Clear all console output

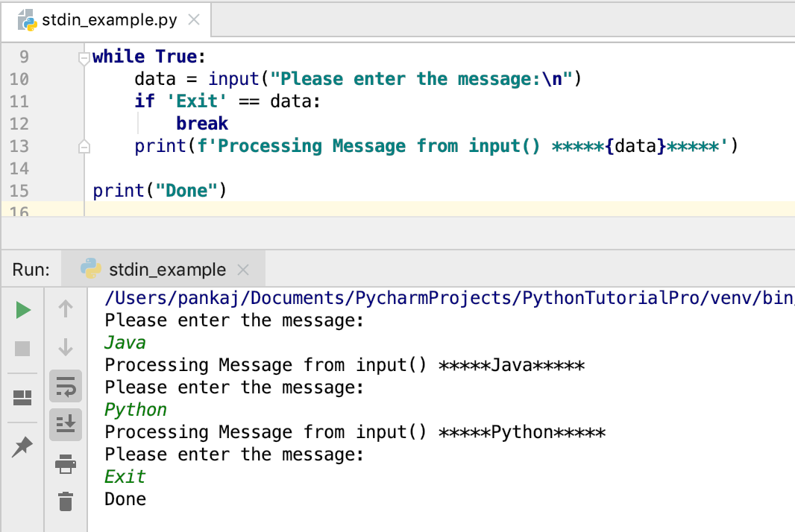point(66,501)
